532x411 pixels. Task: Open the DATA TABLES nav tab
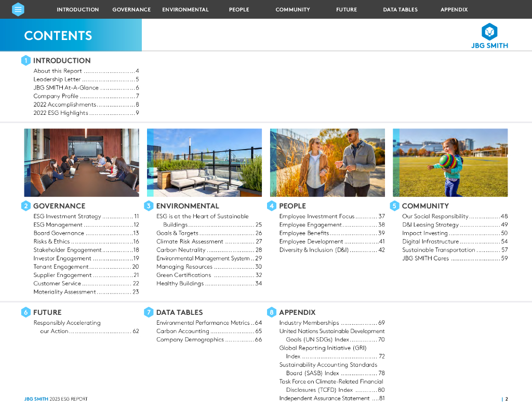coord(401,9)
